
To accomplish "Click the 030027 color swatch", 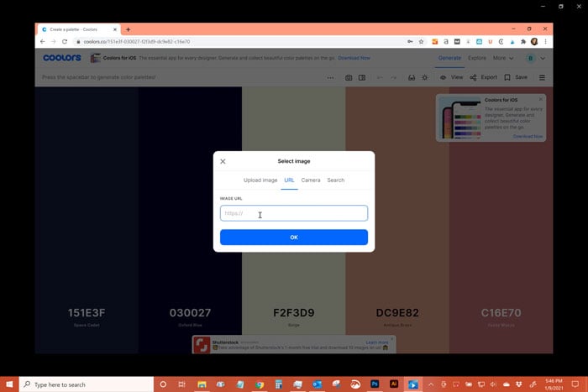I will point(190,220).
